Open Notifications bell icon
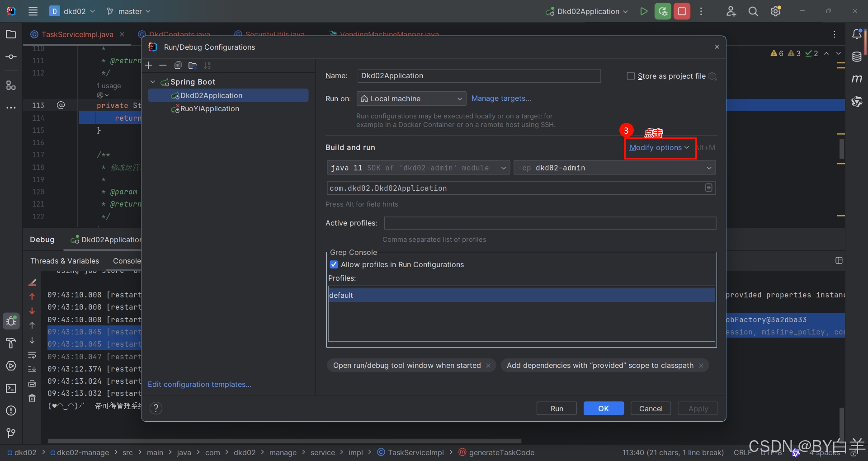868x461 pixels. [857, 34]
